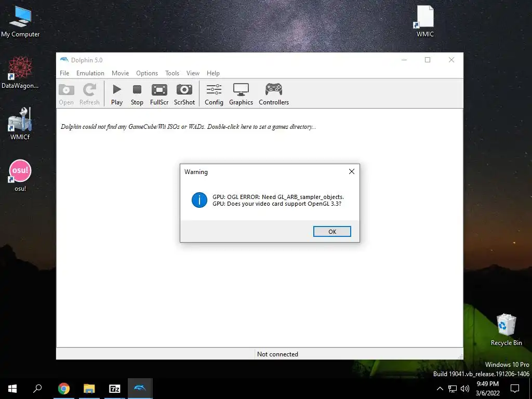Open the Help menu
This screenshot has height=399, width=532.
click(x=213, y=73)
